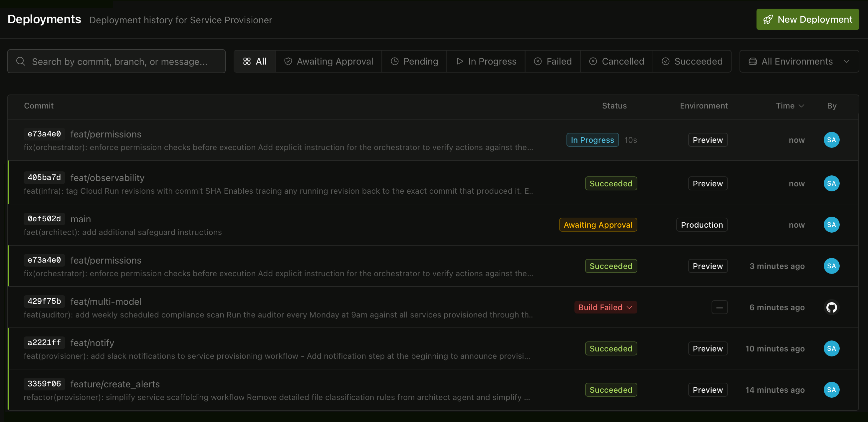Toggle the Failed status filter

(552, 61)
